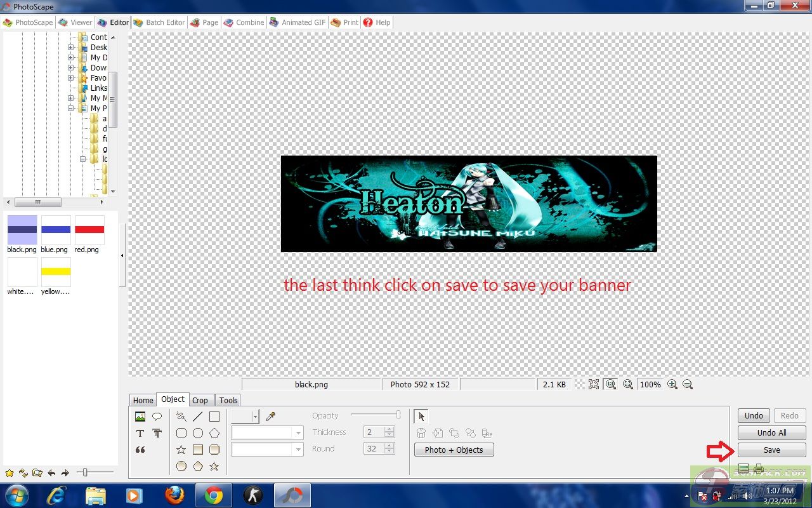Open the Batch Editor tab
Viewport: 812px width, 508px height.
click(x=159, y=22)
